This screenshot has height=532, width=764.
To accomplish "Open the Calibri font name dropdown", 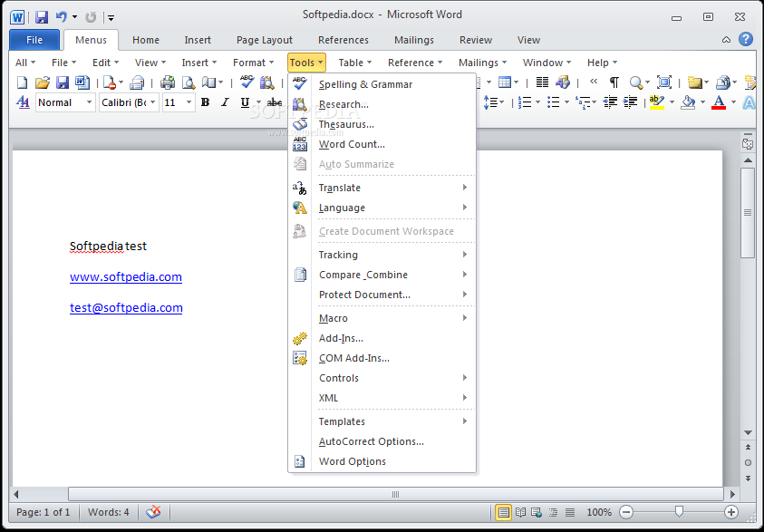I will point(153,102).
